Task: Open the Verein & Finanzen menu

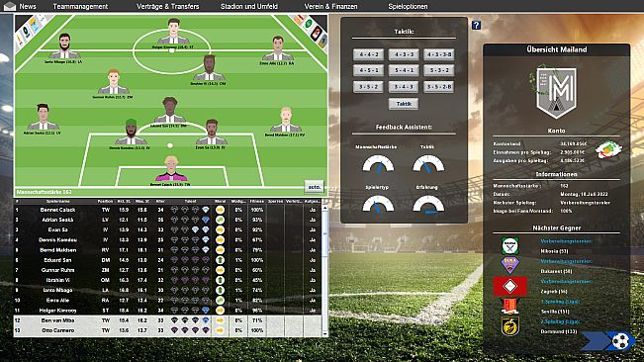Action: (x=330, y=6)
